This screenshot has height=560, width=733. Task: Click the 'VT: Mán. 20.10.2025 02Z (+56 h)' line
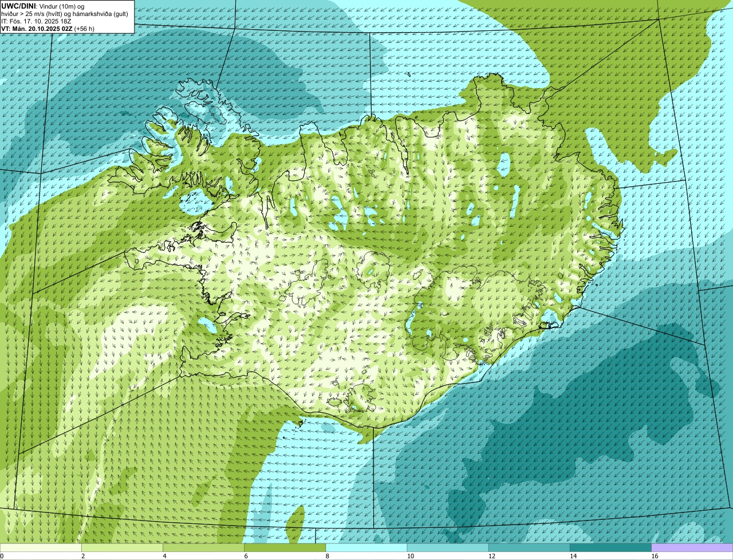(x=48, y=29)
